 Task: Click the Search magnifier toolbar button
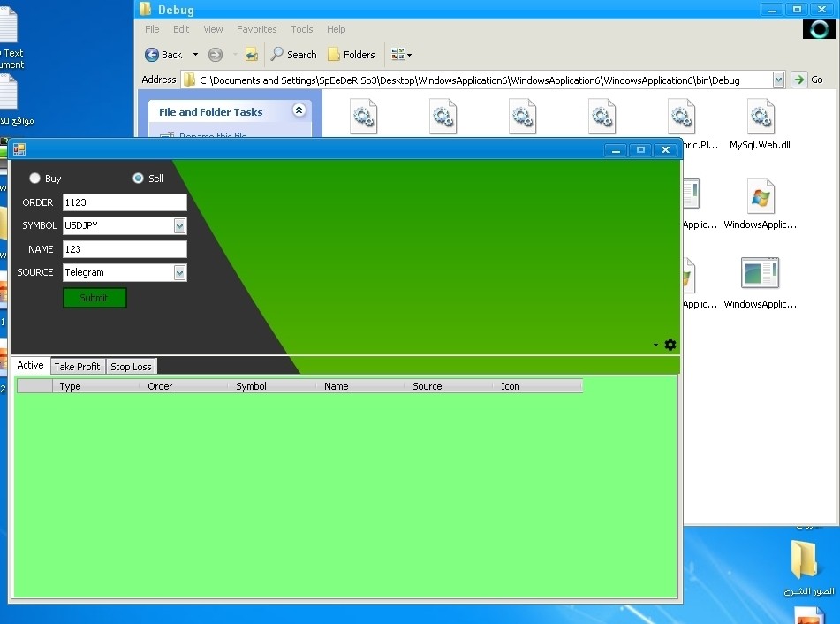(293, 55)
